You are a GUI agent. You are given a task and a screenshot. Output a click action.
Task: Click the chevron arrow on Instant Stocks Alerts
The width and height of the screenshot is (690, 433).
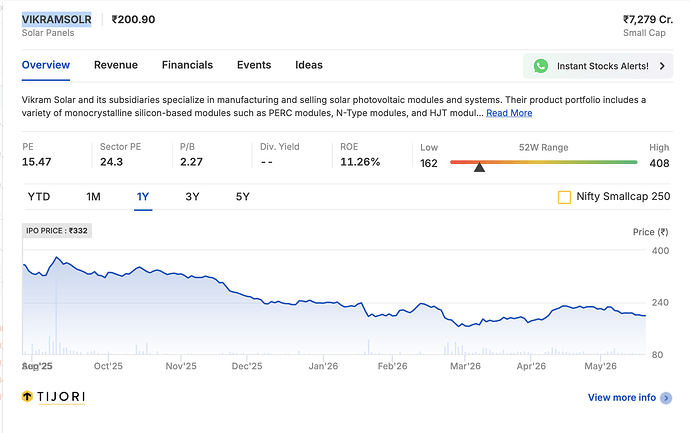[x=662, y=66]
